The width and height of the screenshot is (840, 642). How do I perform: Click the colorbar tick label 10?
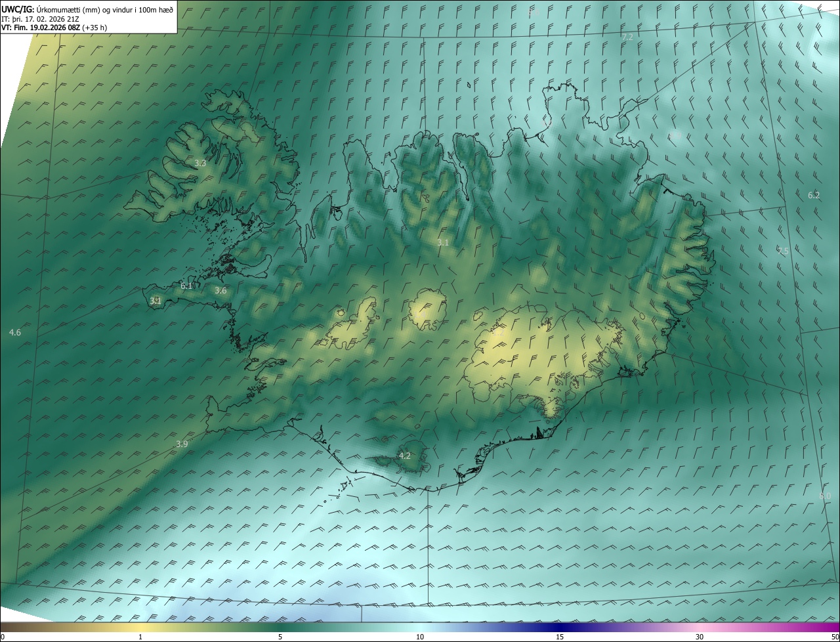[420, 637]
